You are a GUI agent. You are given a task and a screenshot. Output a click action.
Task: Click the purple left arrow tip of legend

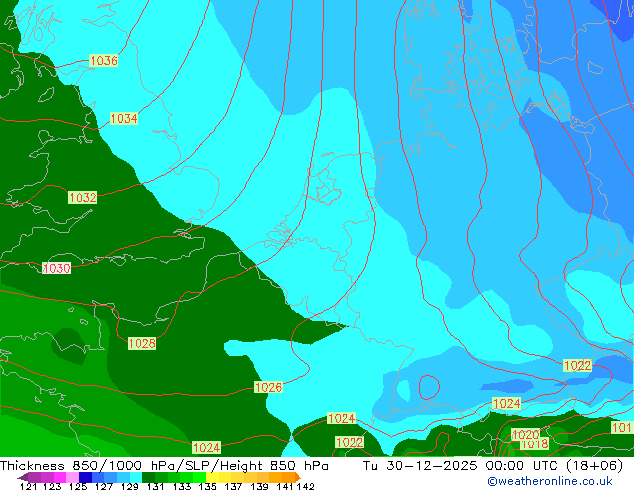point(22,477)
